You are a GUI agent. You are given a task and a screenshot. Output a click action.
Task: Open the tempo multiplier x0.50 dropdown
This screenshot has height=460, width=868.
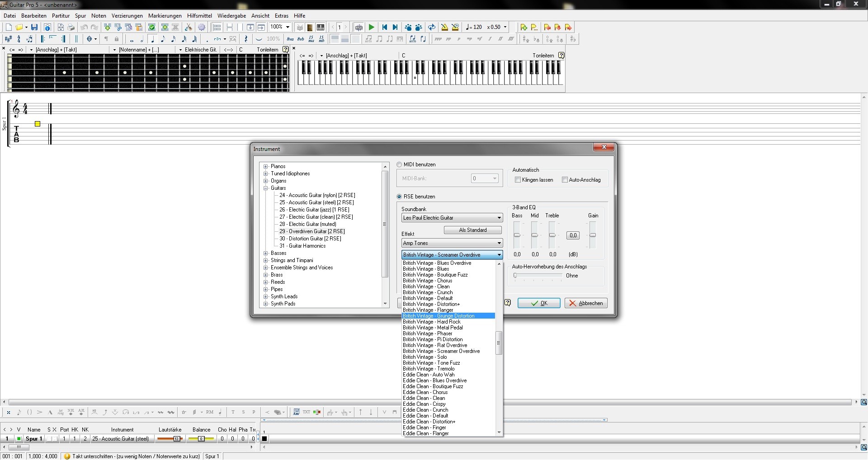(x=505, y=27)
